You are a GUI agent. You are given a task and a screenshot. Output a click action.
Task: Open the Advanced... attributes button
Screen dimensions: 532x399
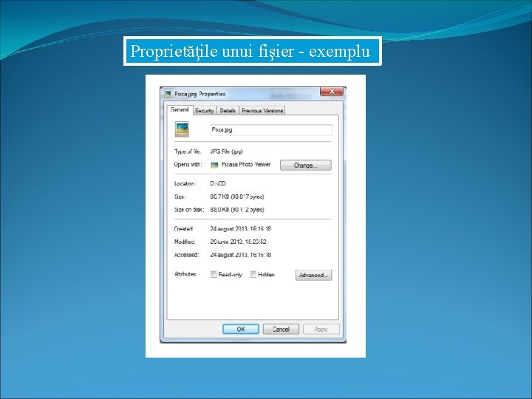[313, 275]
